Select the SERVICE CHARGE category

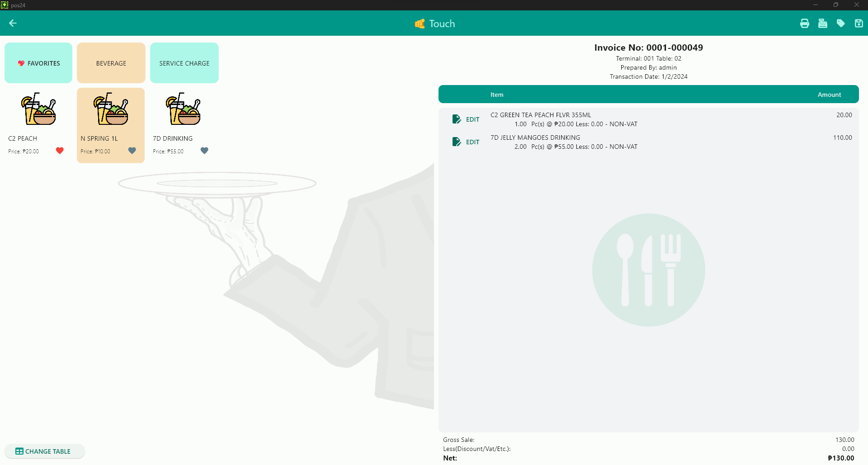pos(184,63)
